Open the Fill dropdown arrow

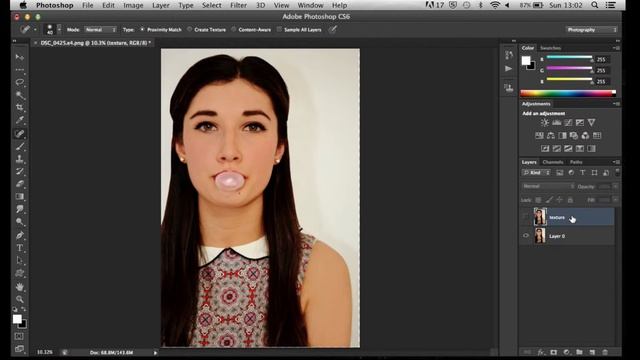[615, 200]
